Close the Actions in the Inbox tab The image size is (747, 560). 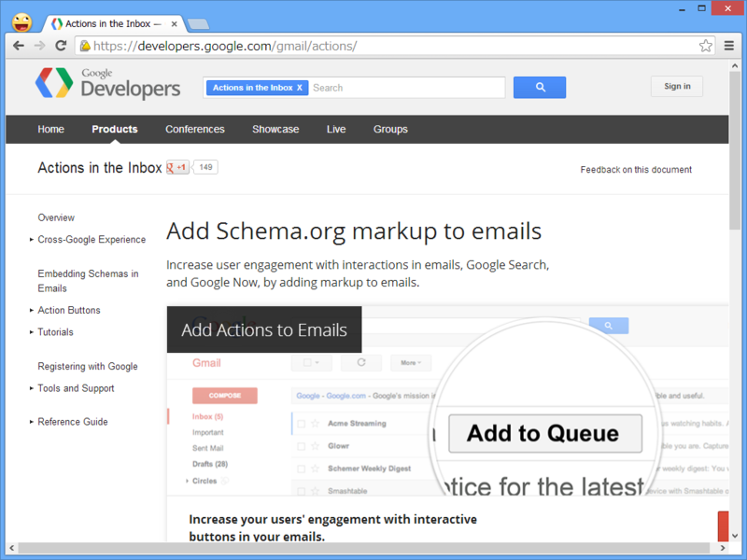click(175, 24)
